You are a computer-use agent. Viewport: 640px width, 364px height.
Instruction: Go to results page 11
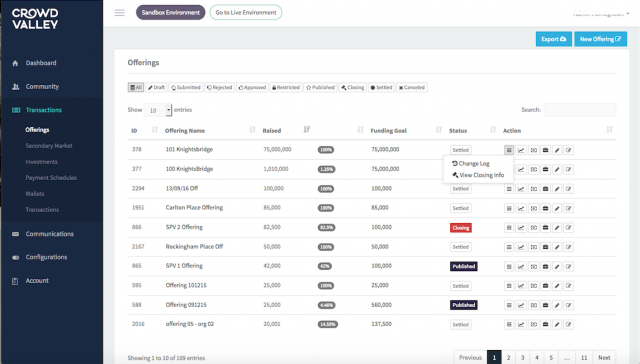click(x=584, y=357)
